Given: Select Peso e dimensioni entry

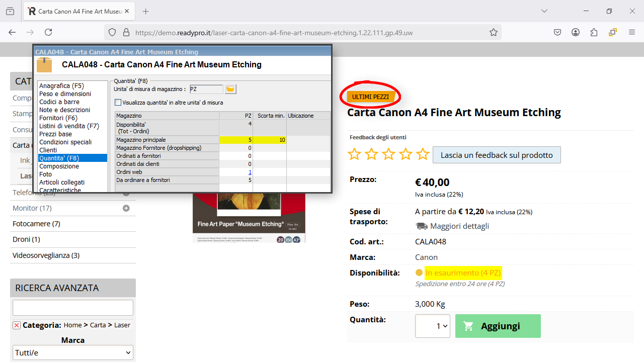Looking at the screenshot, I should 65,94.
